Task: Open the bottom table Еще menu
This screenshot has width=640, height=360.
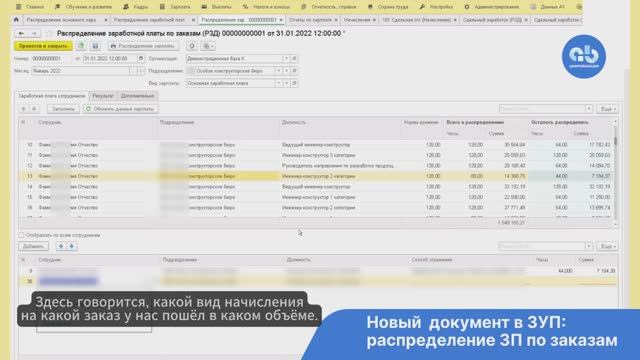Action: click(x=607, y=246)
